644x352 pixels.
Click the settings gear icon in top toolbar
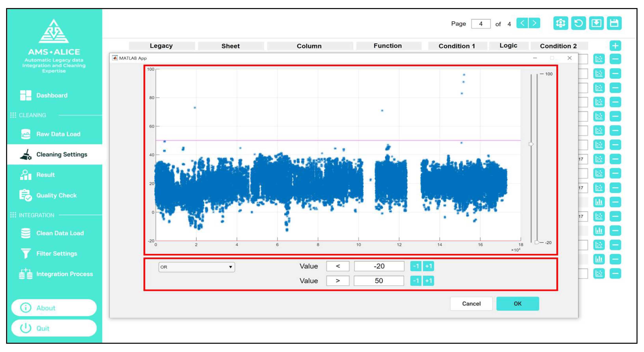coord(560,23)
